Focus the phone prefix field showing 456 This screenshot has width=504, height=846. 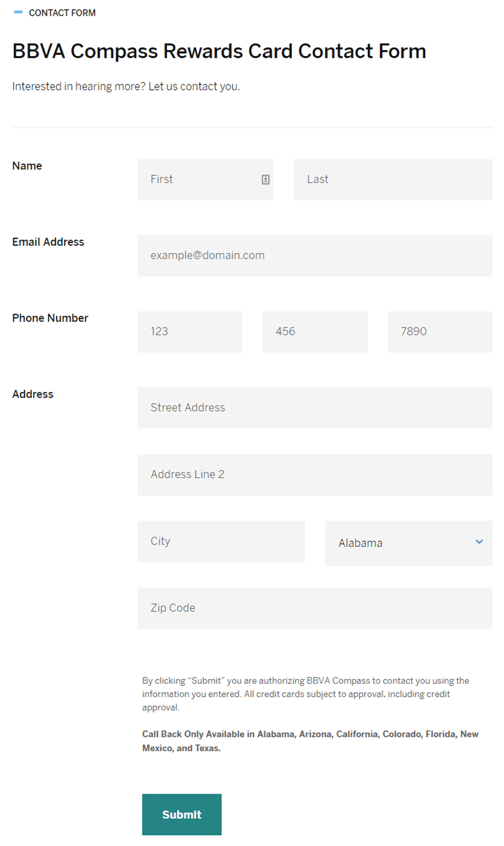coord(315,332)
